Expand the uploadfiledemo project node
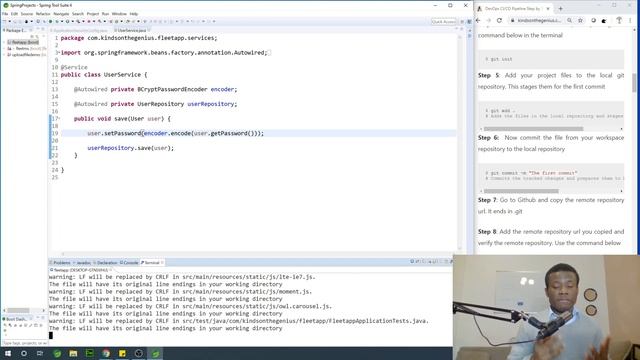The height and width of the screenshot is (360, 640). coord(4,54)
